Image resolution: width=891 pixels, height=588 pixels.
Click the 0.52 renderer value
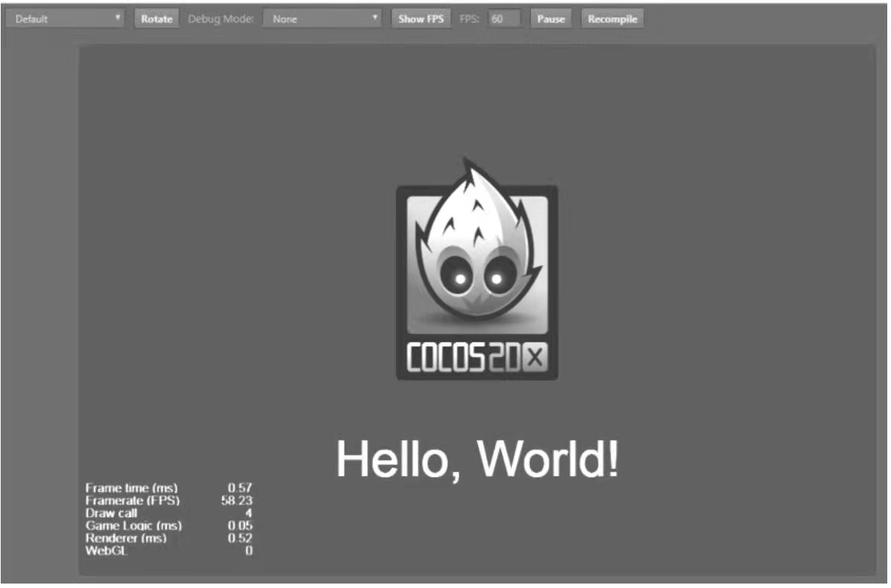pyautogui.click(x=240, y=538)
